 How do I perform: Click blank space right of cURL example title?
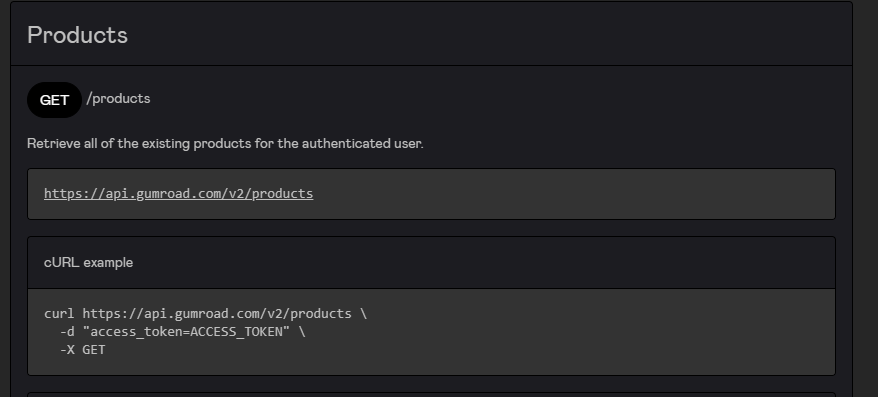pos(482,263)
